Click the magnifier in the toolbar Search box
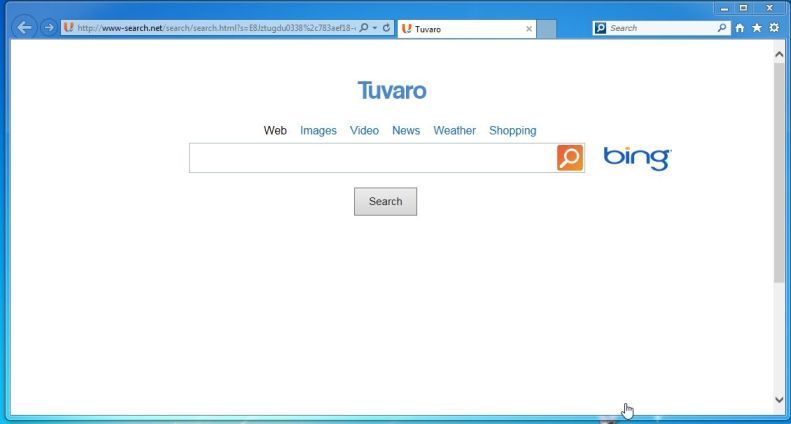Screen dimensions: 791x424 coord(722,28)
